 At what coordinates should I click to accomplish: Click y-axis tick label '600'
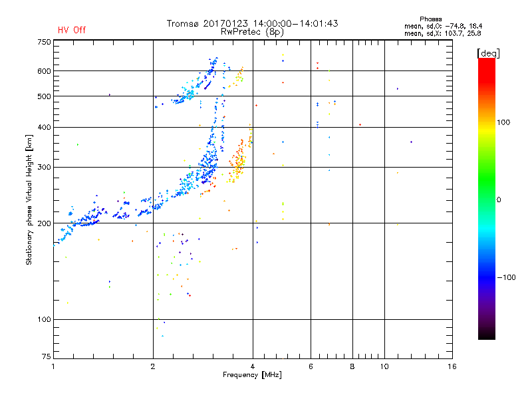44,71
